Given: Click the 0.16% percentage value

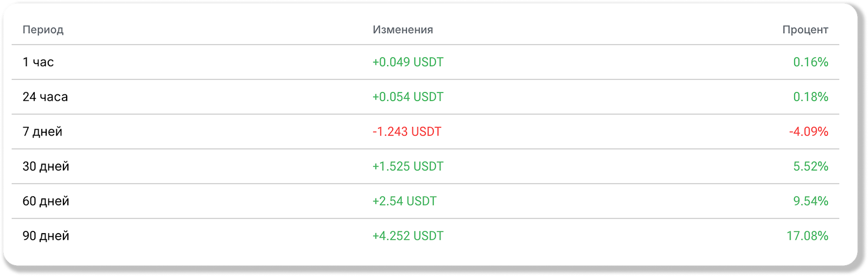Looking at the screenshot, I should click(810, 62).
